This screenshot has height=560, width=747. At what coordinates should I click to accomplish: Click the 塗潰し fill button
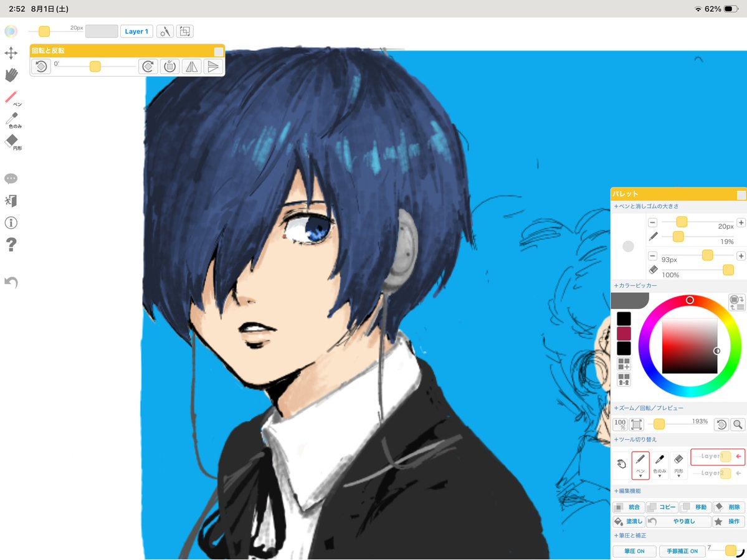[x=629, y=521]
